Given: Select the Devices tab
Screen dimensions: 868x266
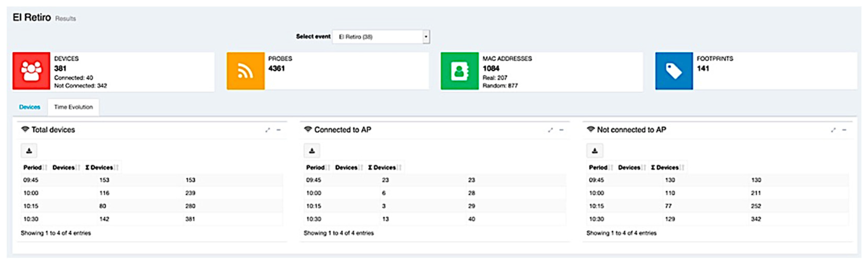Looking at the screenshot, I should coord(30,107).
